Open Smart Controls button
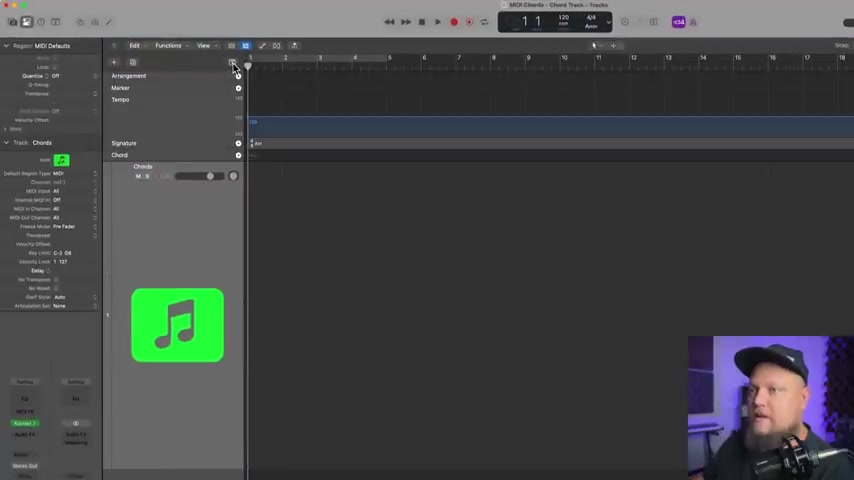The height and width of the screenshot is (480, 854). click(80, 22)
